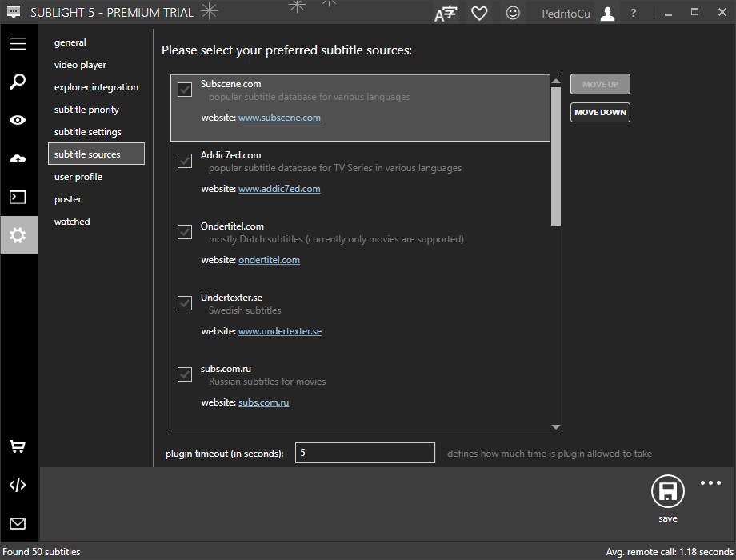Image resolution: width=736 pixels, height=560 pixels.
Task: Open the cloud upload icon in sidebar
Action: click(18, 158)
